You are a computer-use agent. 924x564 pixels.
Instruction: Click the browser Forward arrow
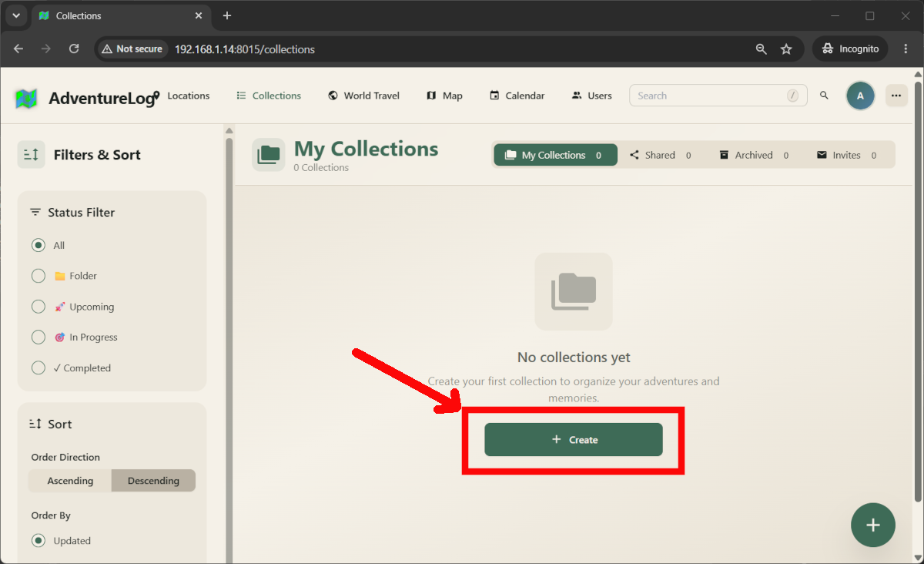tap(46, 49)
